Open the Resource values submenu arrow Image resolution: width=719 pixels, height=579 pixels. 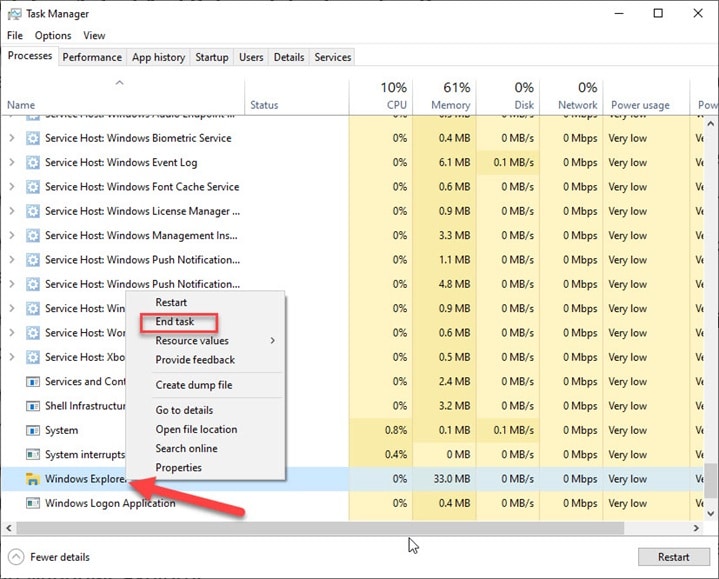(272, 341)
